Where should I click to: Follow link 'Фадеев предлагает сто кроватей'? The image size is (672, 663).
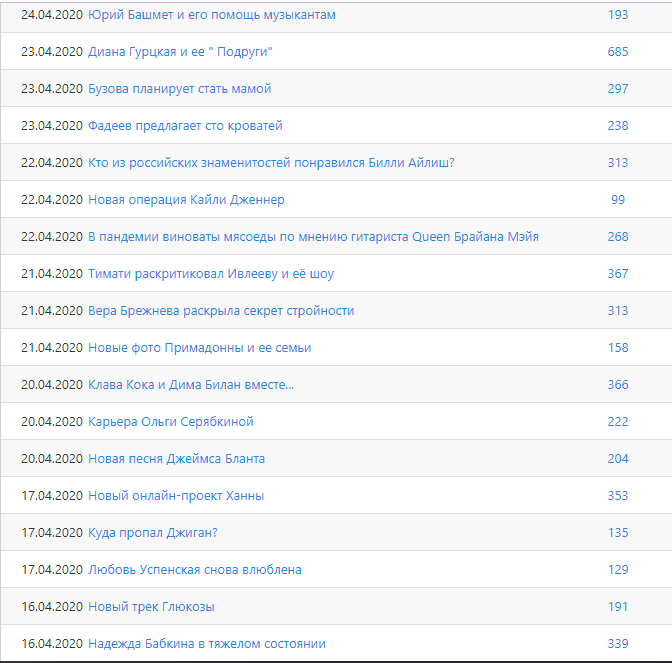pos(185,126)
